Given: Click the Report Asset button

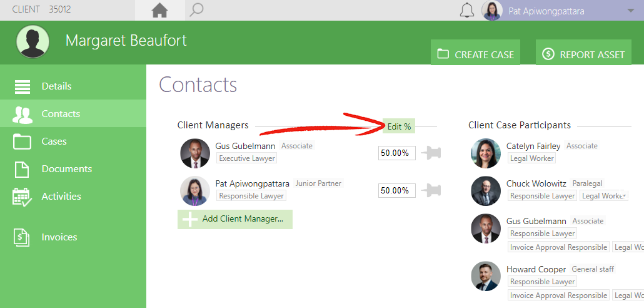Looking at the screenshot, I should point(583,52).
